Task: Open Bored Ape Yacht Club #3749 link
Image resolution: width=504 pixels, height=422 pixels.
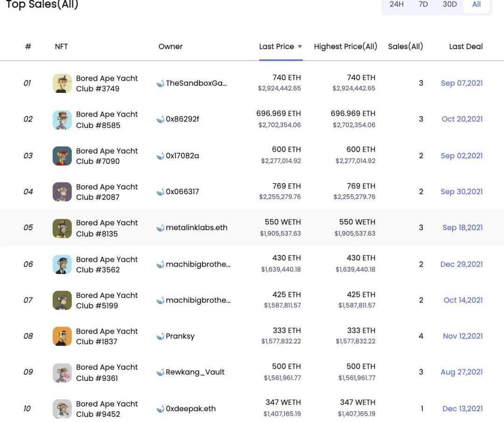Action: coord(107,83)
